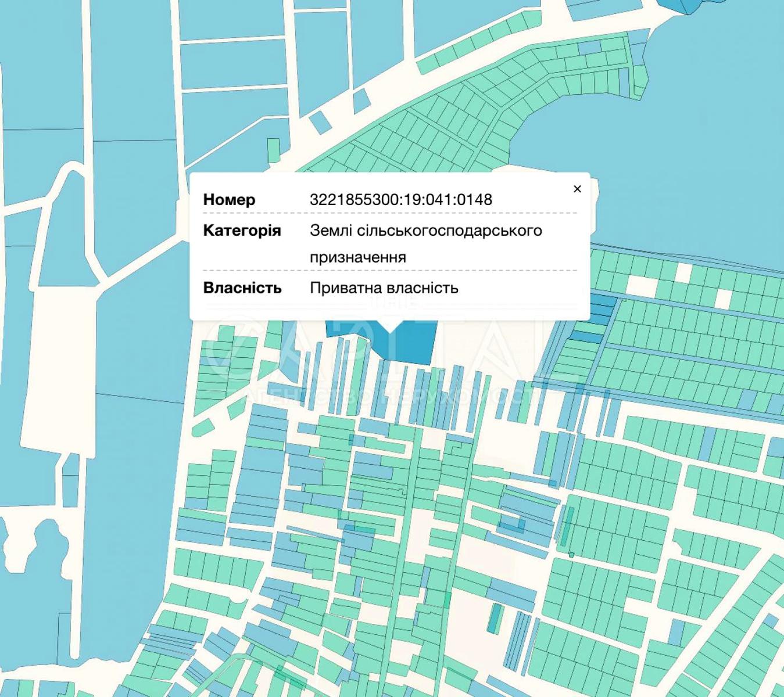Click the 'Власність' label in popup

pyautogui.click(x=242, y=288)
